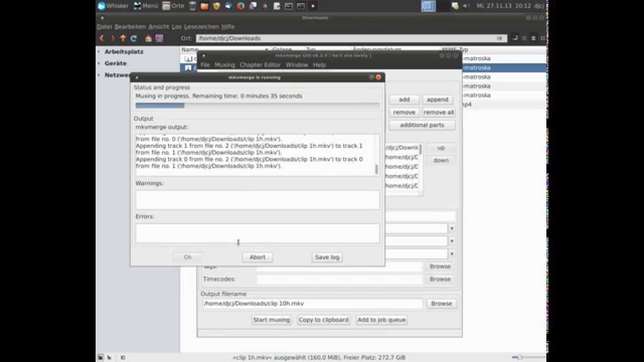Click the Start muxing button
The height and width of the screenshot is (362, 644).
tap(272, 320)
